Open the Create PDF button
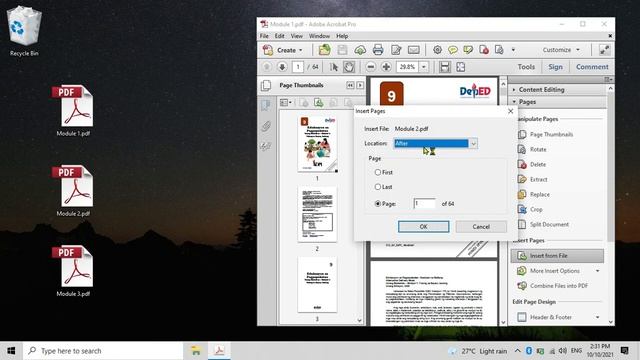Viewport: 640px width, 360px height. (283, 50)
